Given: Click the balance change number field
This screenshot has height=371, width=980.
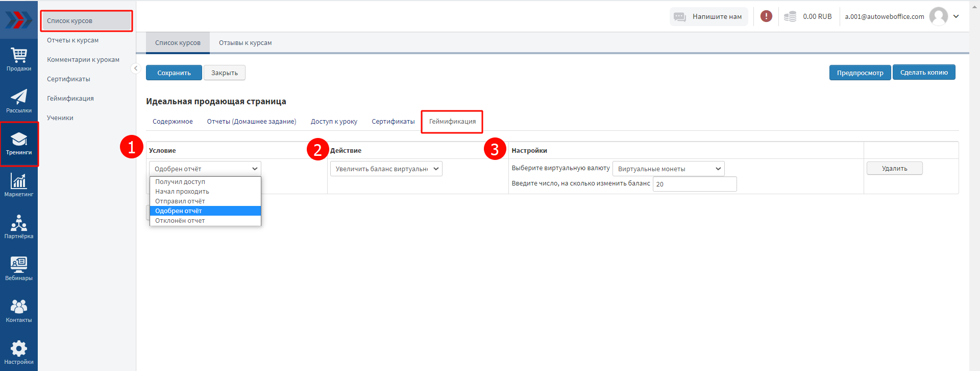Looking at the screenshot, I should (694, 184).
